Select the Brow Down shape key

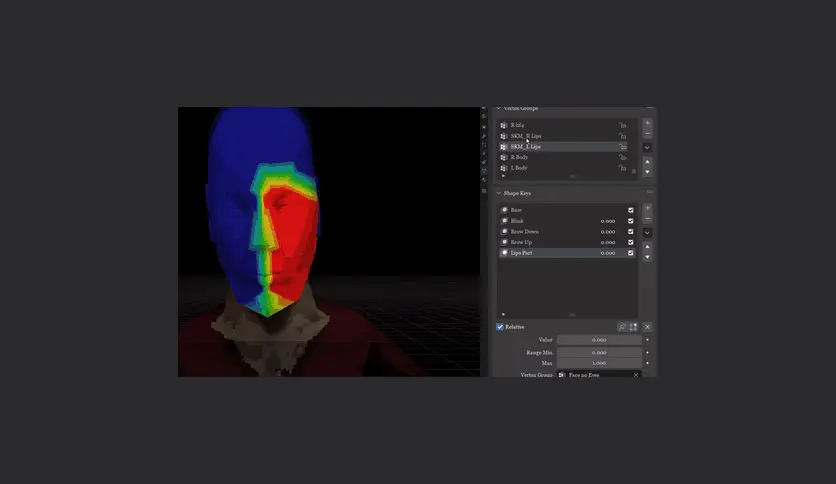567,231
